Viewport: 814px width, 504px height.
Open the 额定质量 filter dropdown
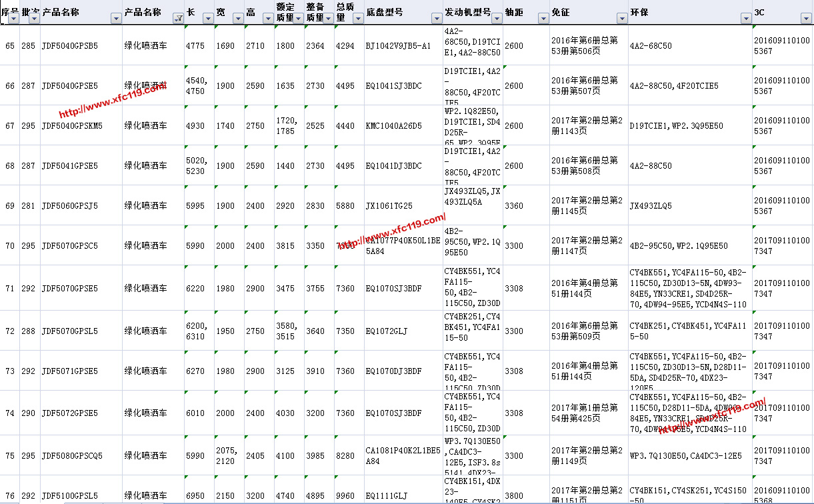click(298, 19)
